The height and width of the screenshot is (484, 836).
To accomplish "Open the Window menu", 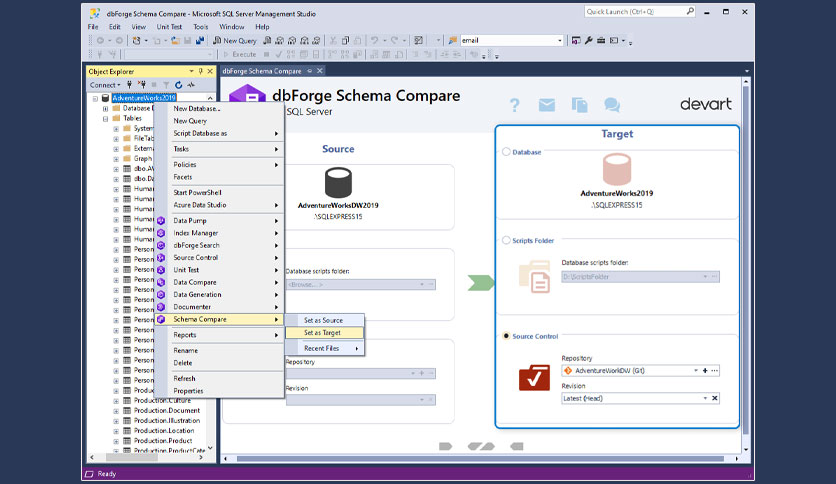I will point(231,27).
